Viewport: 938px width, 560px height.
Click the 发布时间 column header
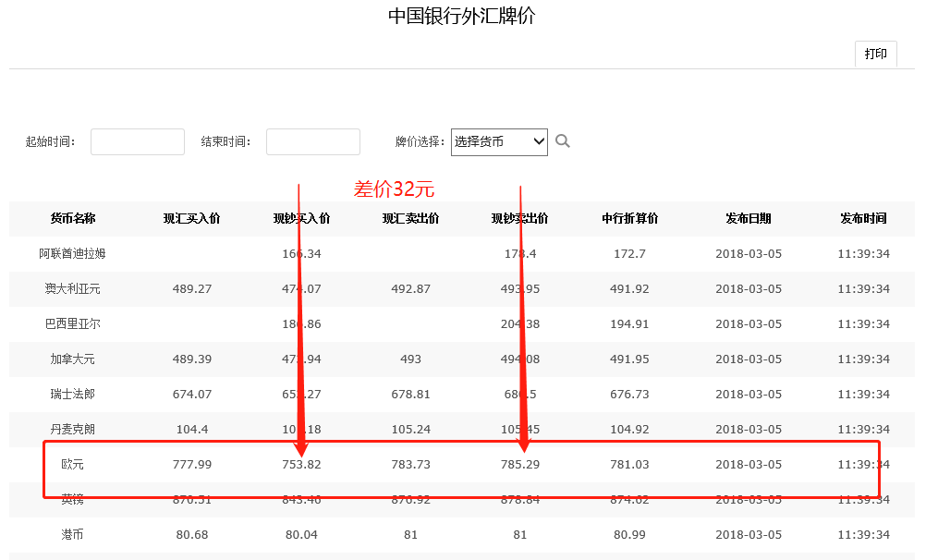863,218
